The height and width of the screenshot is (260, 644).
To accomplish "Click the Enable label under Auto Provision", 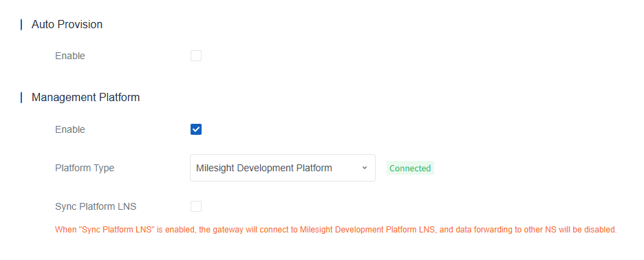I will pyautogui.click(x=70, y=56).
